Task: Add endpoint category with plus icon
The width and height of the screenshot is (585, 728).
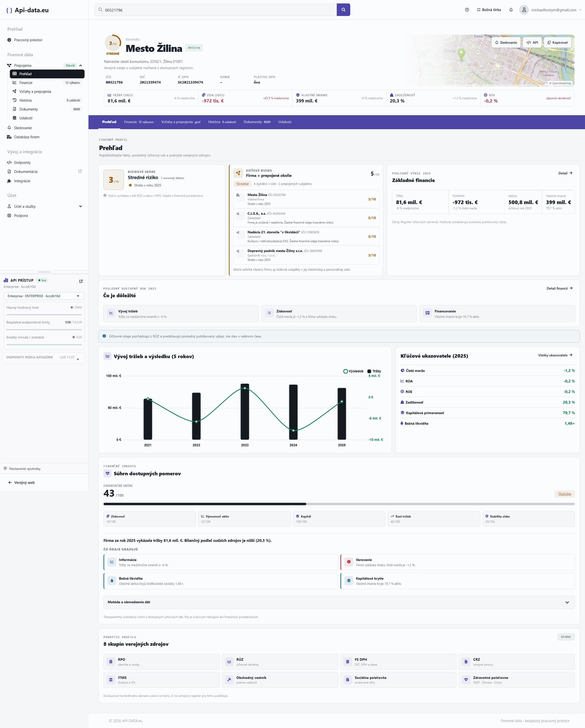Action: click(78, 359)
